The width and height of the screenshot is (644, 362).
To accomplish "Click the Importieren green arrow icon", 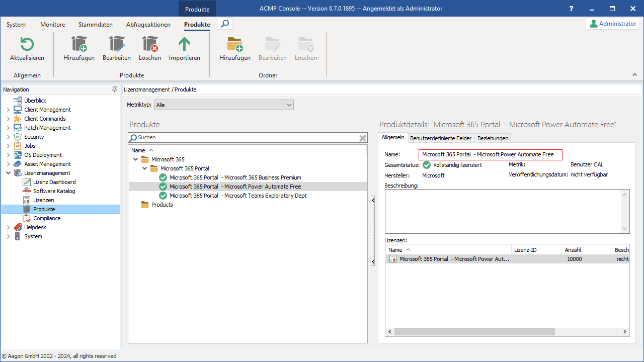I will point(184,45).
